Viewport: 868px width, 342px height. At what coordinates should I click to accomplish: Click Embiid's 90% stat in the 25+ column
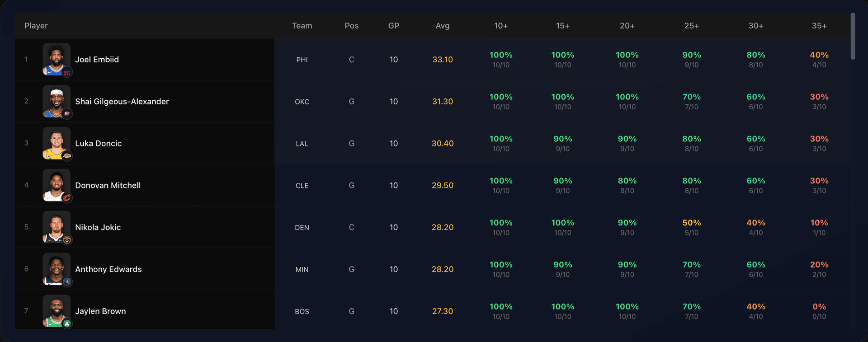click(692, 55)
